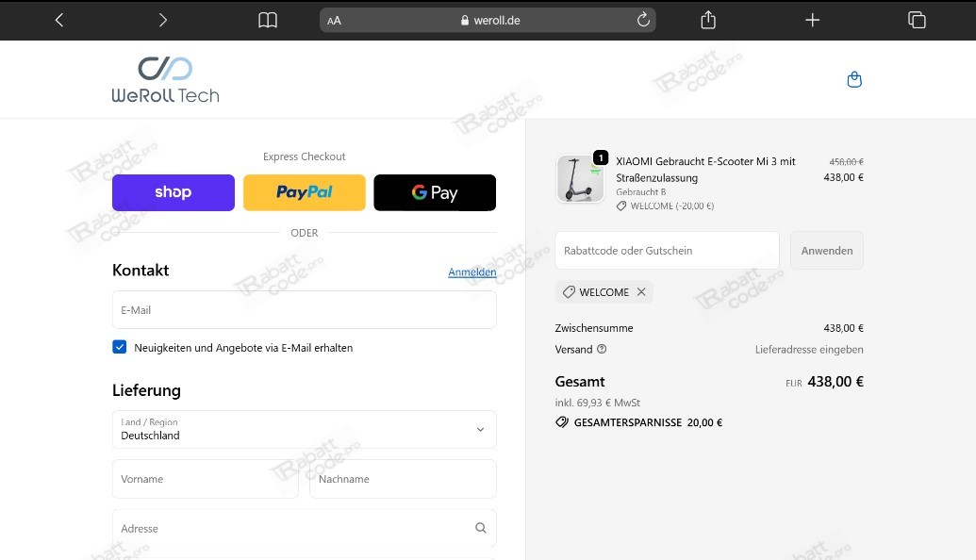
Task: Tap Safari's forward navigation arrow
Action: tap(162, 20)
